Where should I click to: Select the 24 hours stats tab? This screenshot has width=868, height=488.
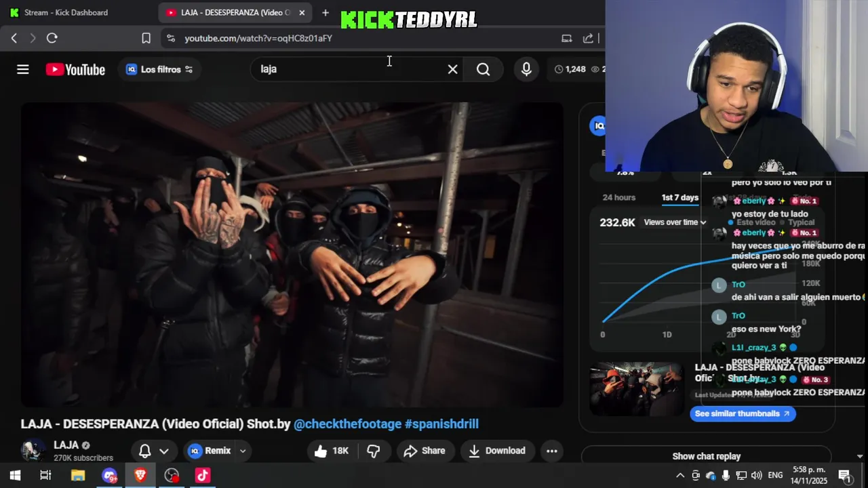[619, 198]
